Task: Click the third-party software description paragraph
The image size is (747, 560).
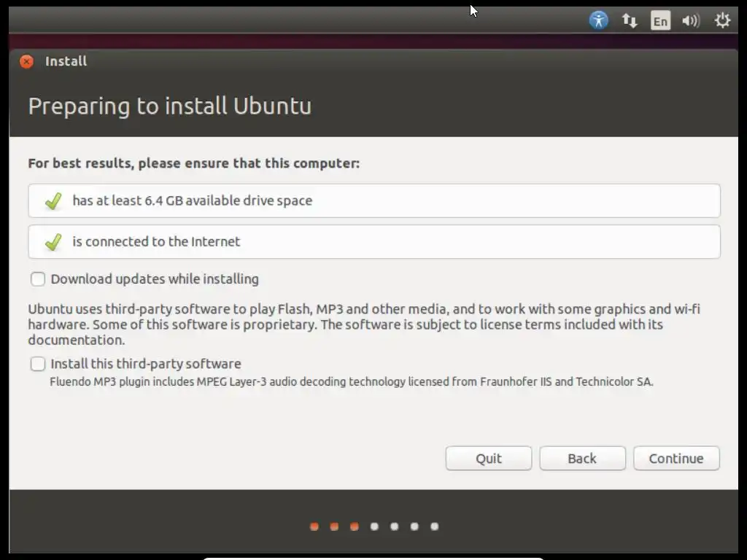Action: [x=364, y=324]
